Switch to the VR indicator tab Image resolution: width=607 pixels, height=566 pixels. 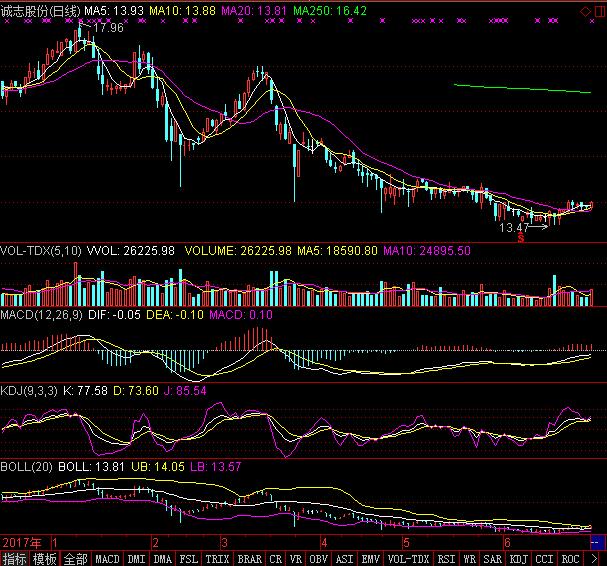[x=296, y=559]
